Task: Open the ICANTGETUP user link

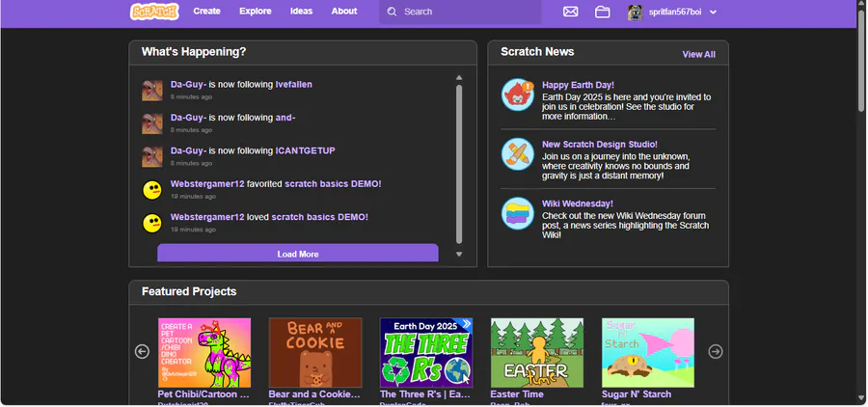Action: (306, 150)
